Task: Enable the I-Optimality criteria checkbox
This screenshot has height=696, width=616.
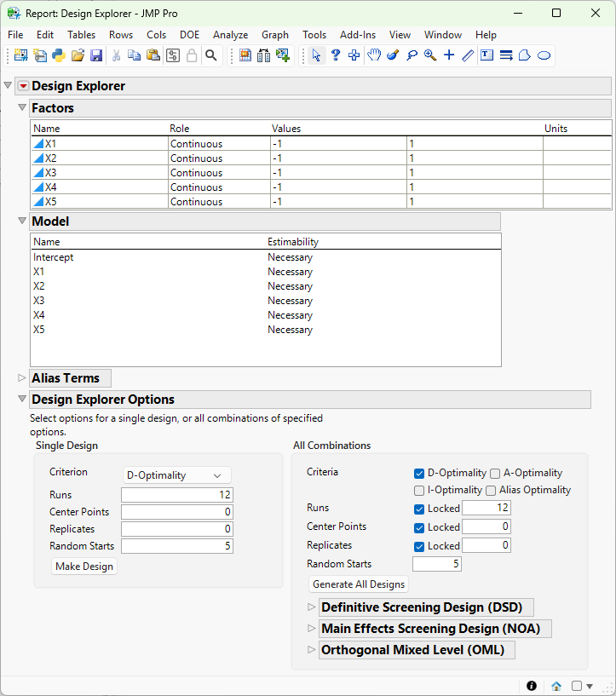Action: [419, 491]
